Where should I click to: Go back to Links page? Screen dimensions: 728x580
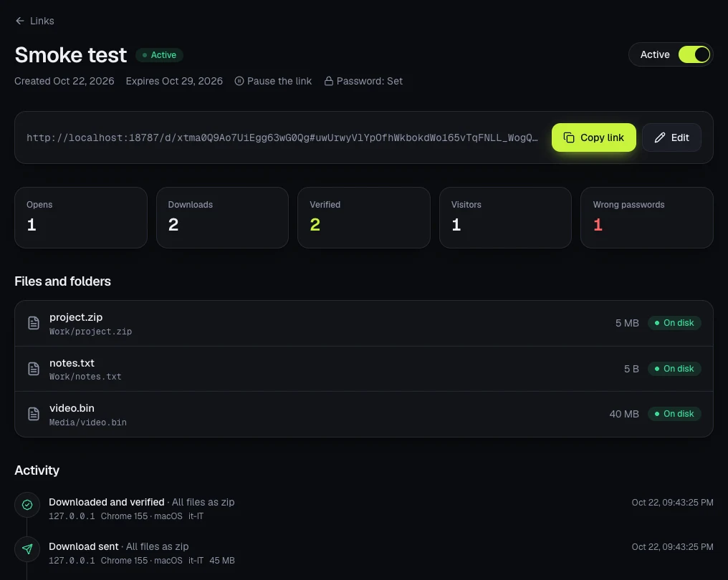pyautogui.click(x=35, y=21)
